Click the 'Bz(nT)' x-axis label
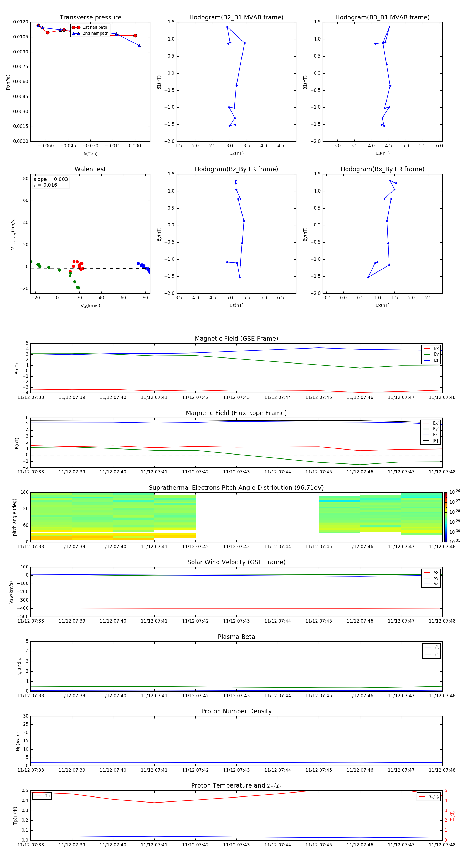 click(236, 305)
